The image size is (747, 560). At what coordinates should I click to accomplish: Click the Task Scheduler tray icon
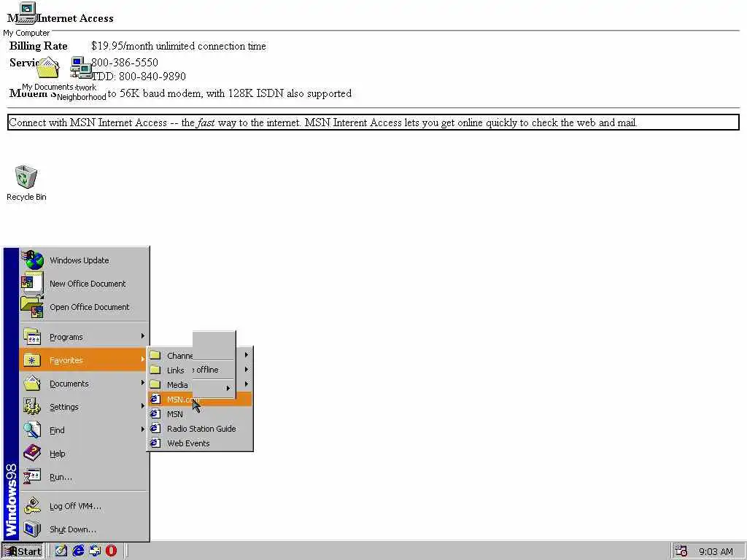tap(681, 551)
